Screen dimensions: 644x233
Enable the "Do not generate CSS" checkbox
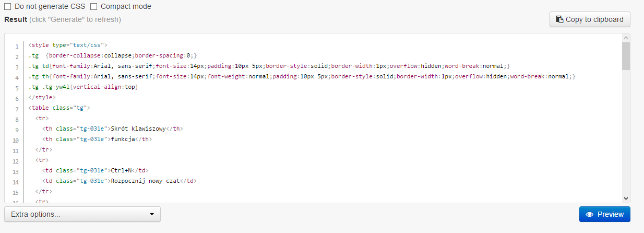tap(8, 7)
